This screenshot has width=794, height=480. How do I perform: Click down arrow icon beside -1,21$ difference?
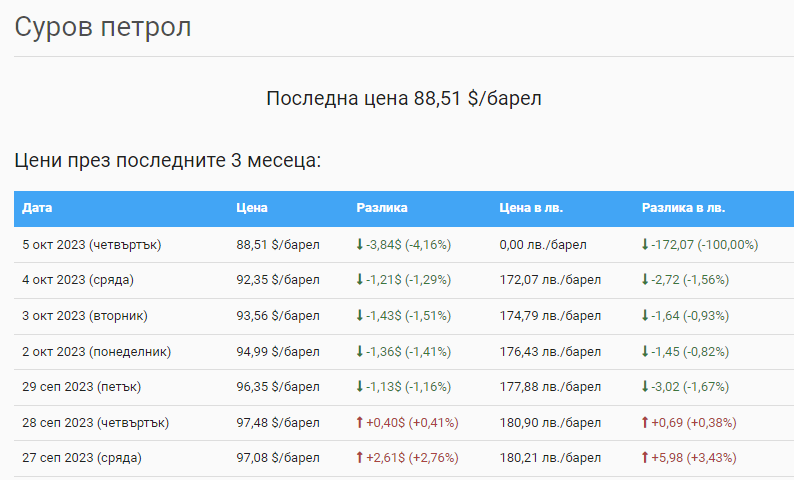(x=360, y=280)
